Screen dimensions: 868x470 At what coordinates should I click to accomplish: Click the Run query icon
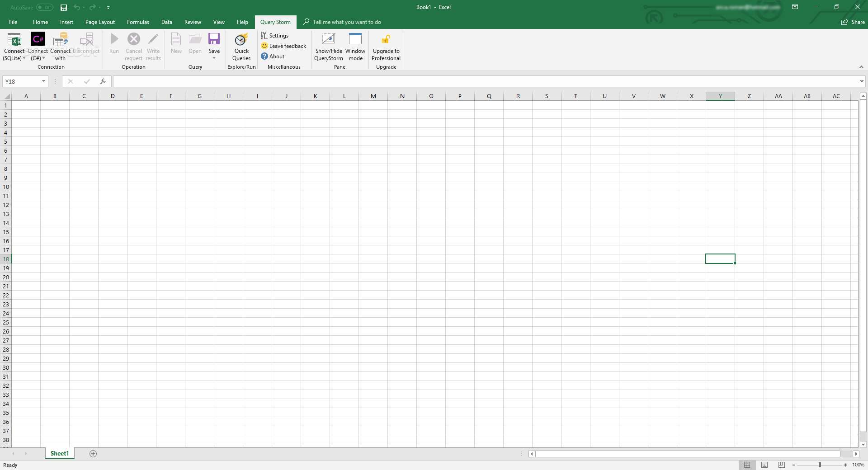[x=114, y=39]
